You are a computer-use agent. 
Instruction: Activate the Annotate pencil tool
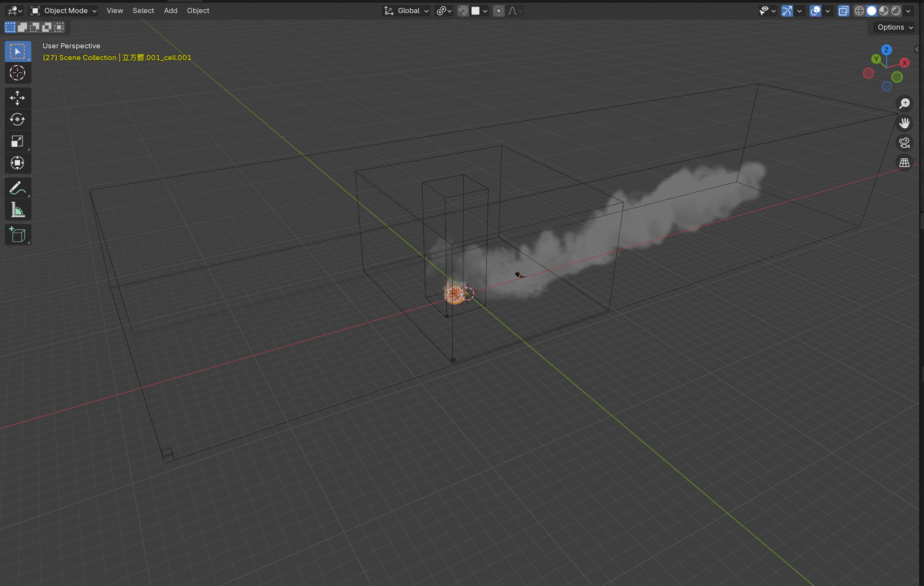pos(17,188)
